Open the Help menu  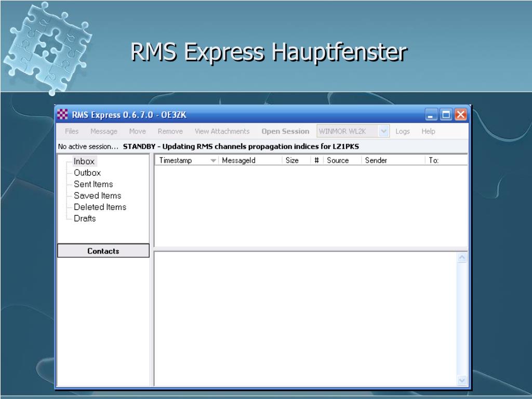tap(429, 131)
